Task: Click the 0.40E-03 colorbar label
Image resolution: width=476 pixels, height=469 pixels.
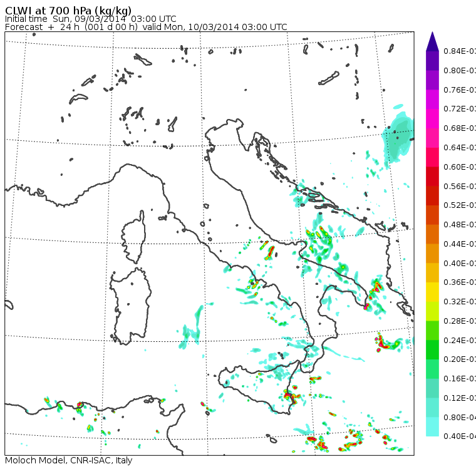Action: pos(460,263)
